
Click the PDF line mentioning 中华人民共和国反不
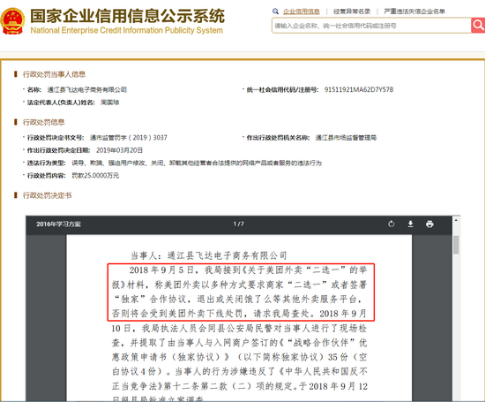pos(239,372)
